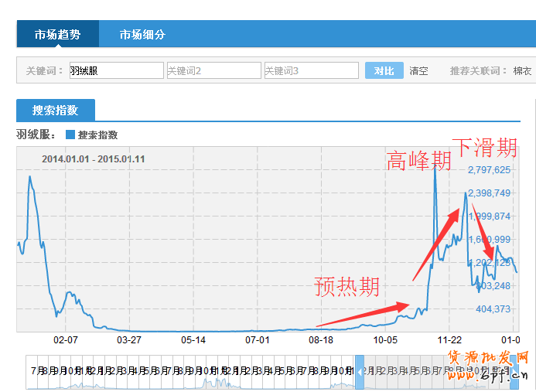536x392 pixels.
Task: Focus the 关键词3 input field
Action: coord(311,70)
